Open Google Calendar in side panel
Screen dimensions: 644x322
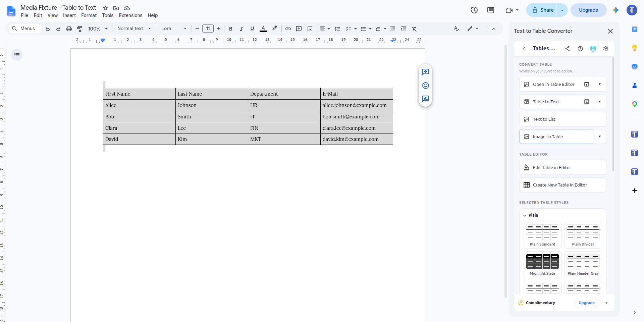coord(635,29)
